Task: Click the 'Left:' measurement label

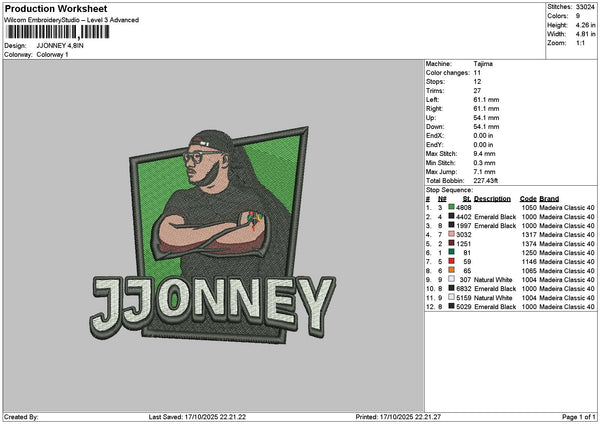Action: [x=432, y=100]
